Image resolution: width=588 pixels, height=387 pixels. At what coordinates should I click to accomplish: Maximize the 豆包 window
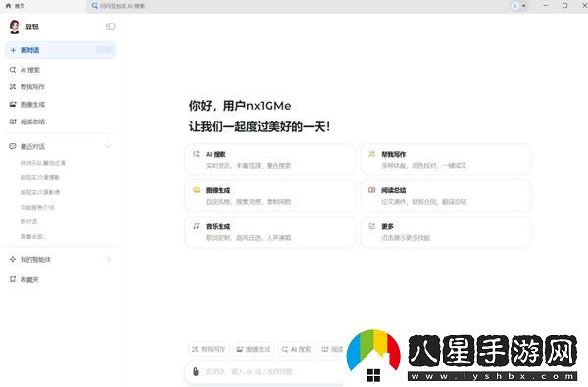tap(564, 6)
